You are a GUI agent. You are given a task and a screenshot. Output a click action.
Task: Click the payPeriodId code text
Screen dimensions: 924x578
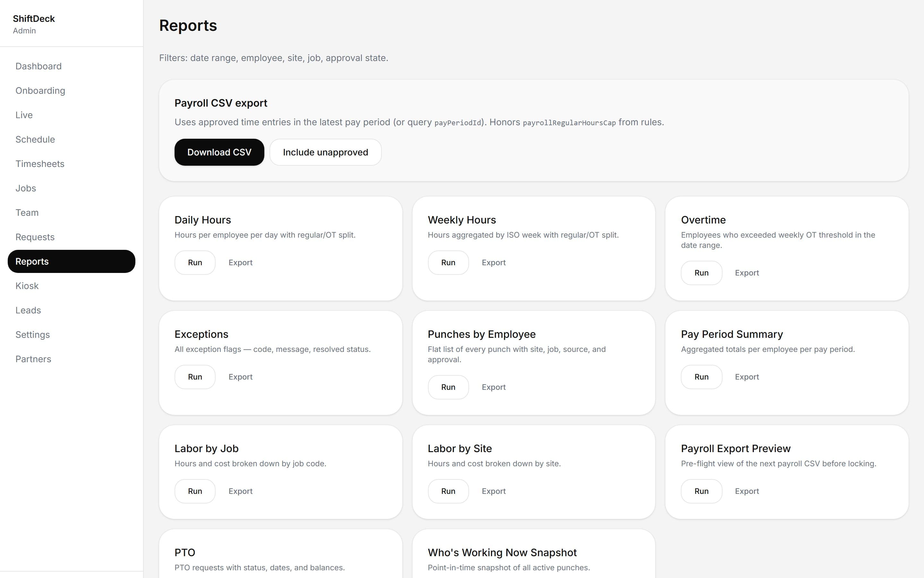[458, 123]
